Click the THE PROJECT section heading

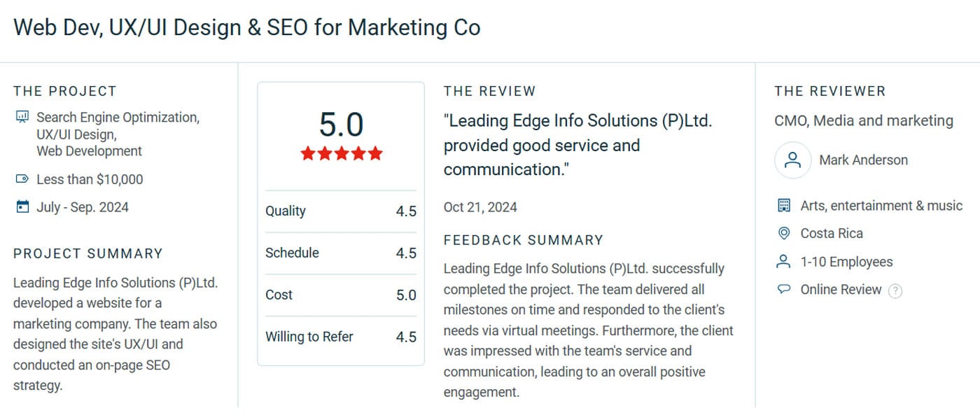pos(64,91)
